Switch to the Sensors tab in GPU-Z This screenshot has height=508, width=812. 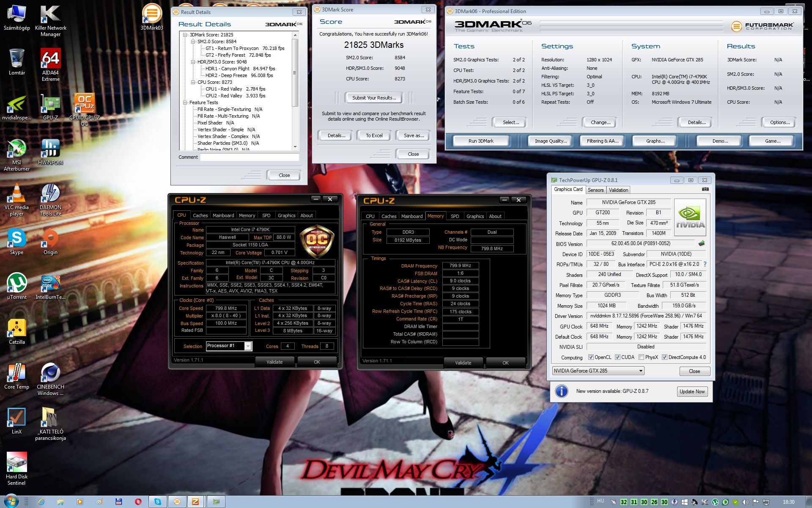(x=595, y=190)
